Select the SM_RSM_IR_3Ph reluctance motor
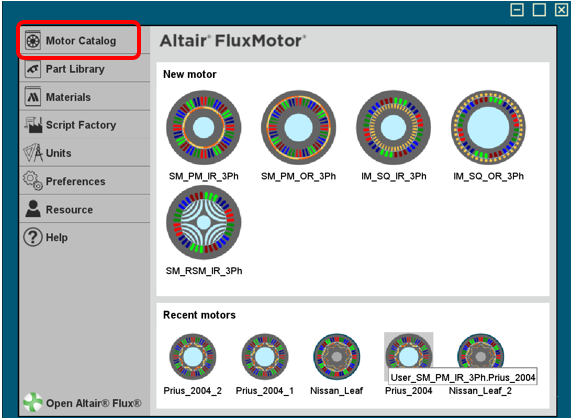The width and height of the screenshot is (573, 419). click(x=204, y=222)
